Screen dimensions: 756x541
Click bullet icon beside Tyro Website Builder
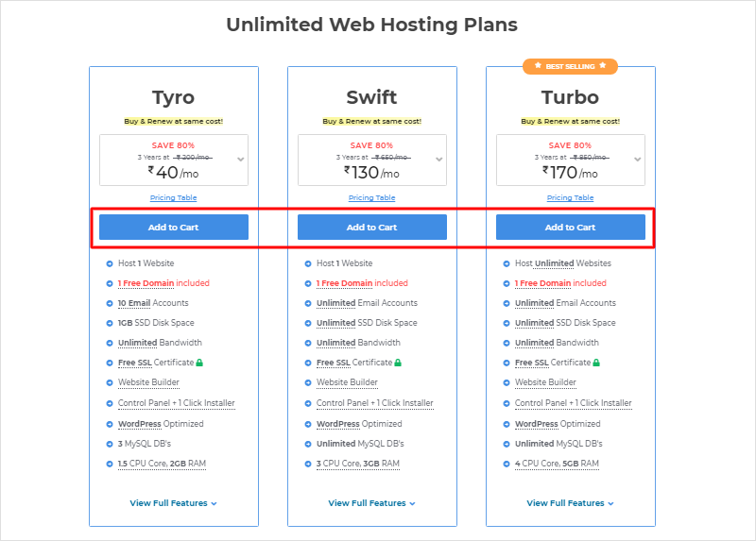(110, 382)
